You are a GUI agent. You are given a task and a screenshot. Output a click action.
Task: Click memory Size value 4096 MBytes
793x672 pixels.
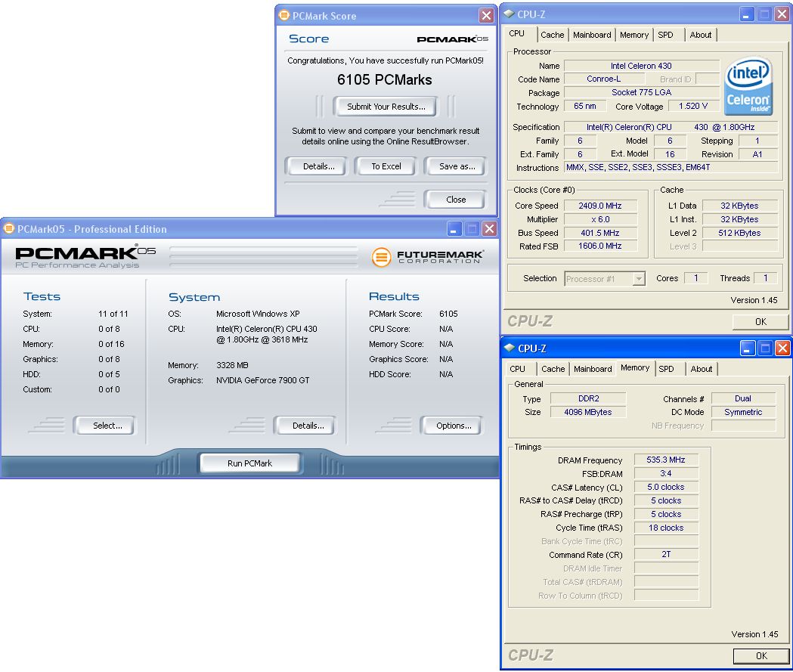tap(588, 412)
